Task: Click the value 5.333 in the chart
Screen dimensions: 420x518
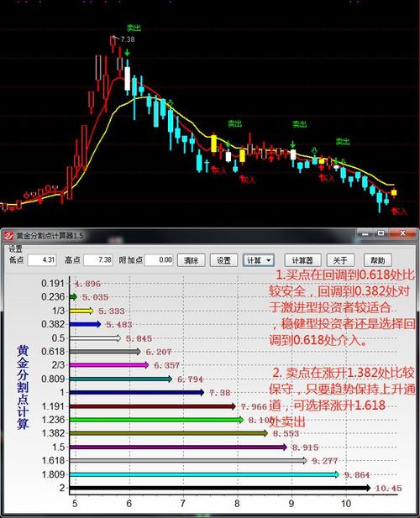Action: tap(112, 311)
